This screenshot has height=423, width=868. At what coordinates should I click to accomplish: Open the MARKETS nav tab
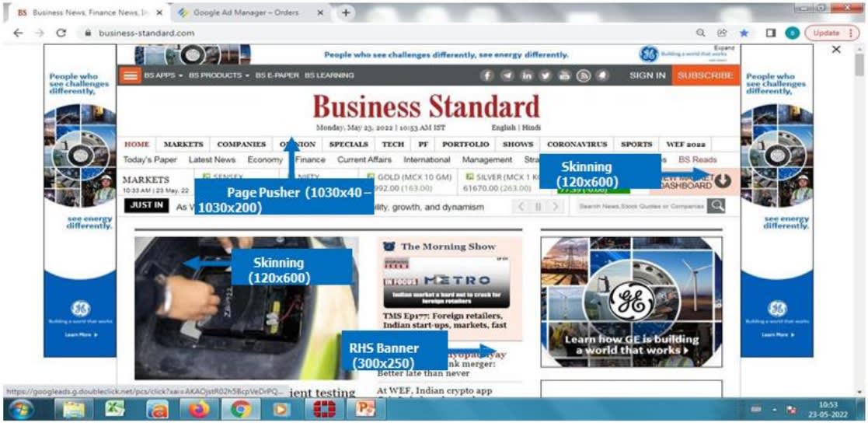tap(183, 144)
